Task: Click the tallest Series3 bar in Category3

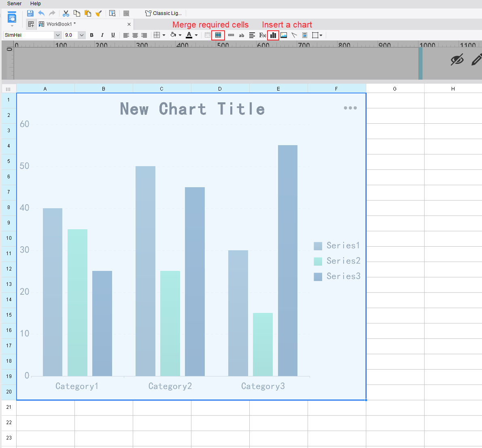Action: [288, 260]
